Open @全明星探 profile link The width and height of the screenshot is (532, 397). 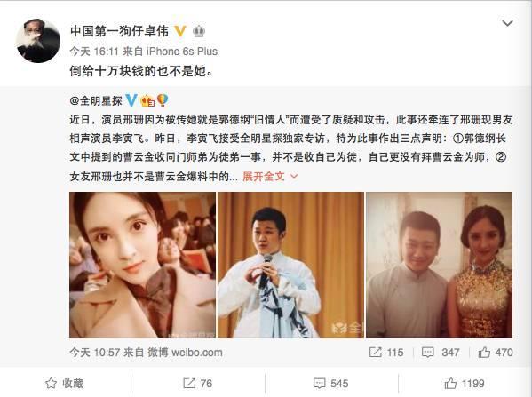point(96,100)
